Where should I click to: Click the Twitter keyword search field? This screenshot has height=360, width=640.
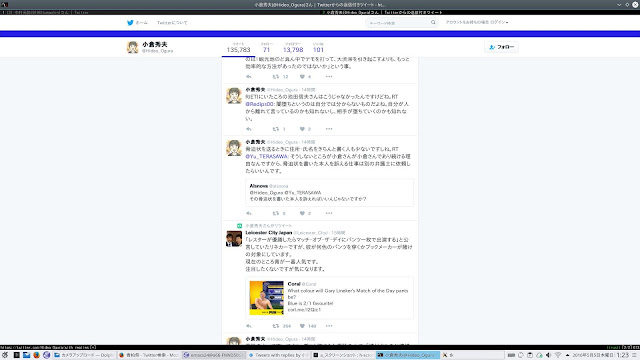point(398,23)
